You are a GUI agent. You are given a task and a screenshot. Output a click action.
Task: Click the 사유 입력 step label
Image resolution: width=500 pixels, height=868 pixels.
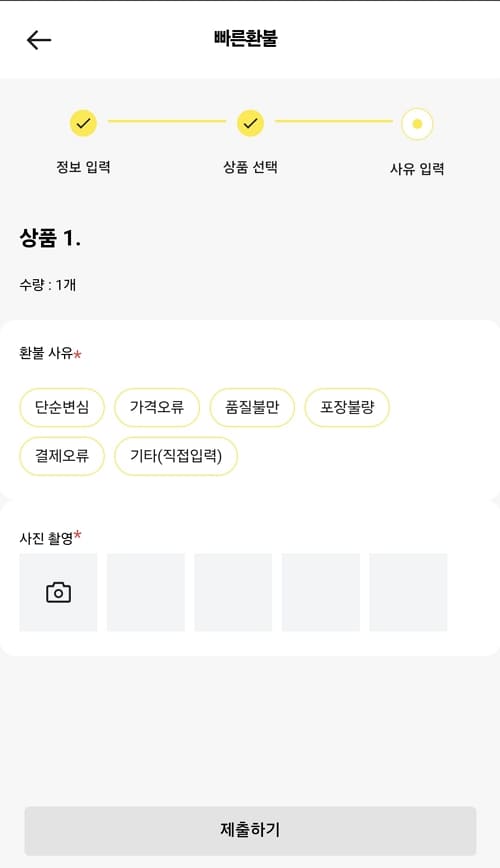tap(417, 169)
